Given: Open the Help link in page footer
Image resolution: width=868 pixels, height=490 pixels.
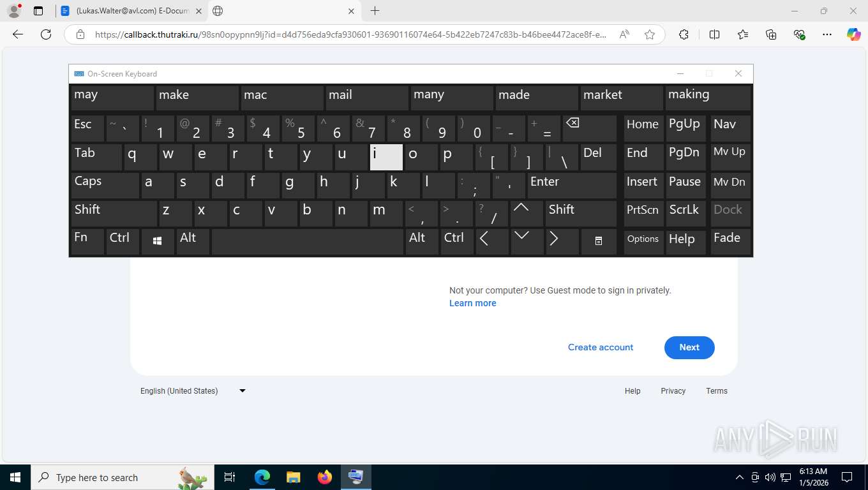Looking at the screenshot, I should (x=632, y=390).
